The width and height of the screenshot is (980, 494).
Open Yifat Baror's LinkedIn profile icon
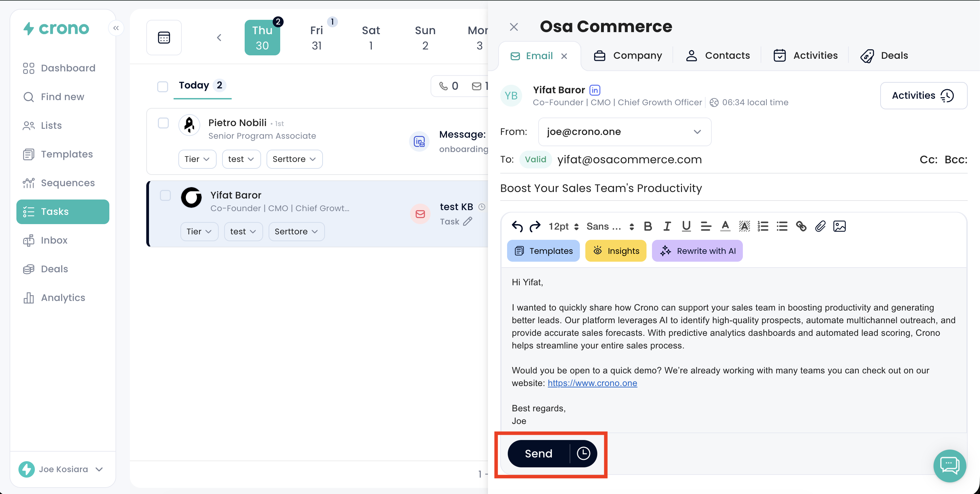pyautogui.click(x=595, y=90)
